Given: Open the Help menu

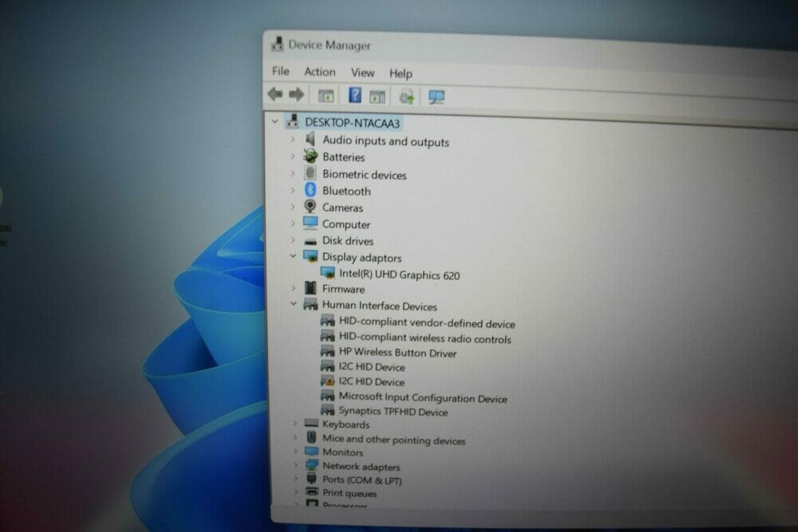Looking at the screenshot, I should tap(401, 73).
